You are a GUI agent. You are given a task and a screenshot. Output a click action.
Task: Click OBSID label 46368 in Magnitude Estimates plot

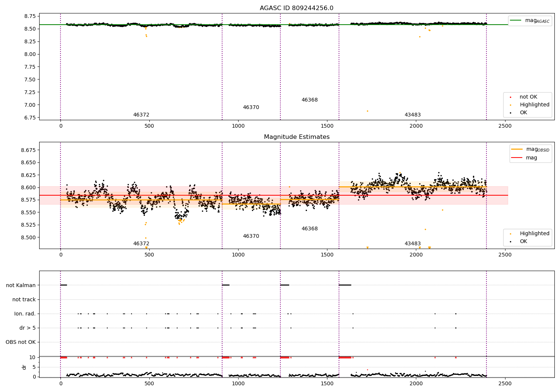pos(309,229)
